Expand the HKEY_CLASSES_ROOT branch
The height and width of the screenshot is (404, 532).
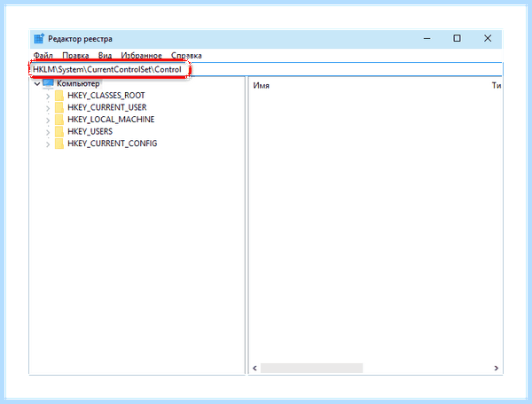[x=48, y=97]
